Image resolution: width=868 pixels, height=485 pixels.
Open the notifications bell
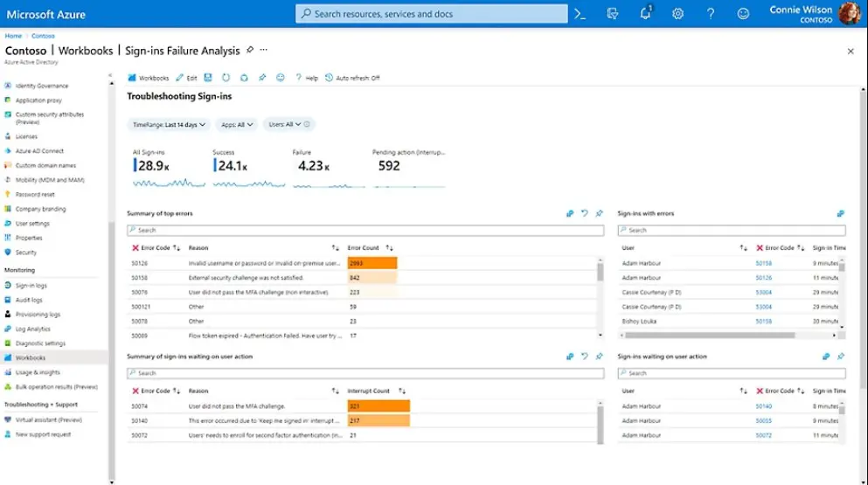[645, 13]
